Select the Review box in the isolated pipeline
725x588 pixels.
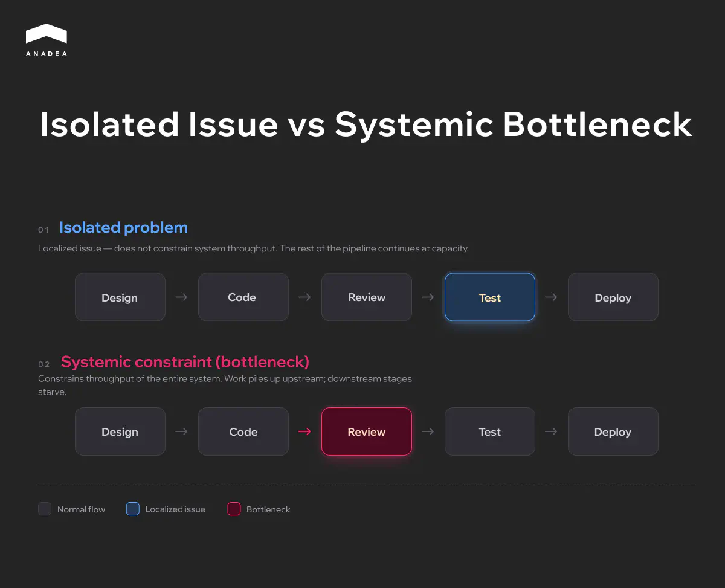[x=366, y=297]
